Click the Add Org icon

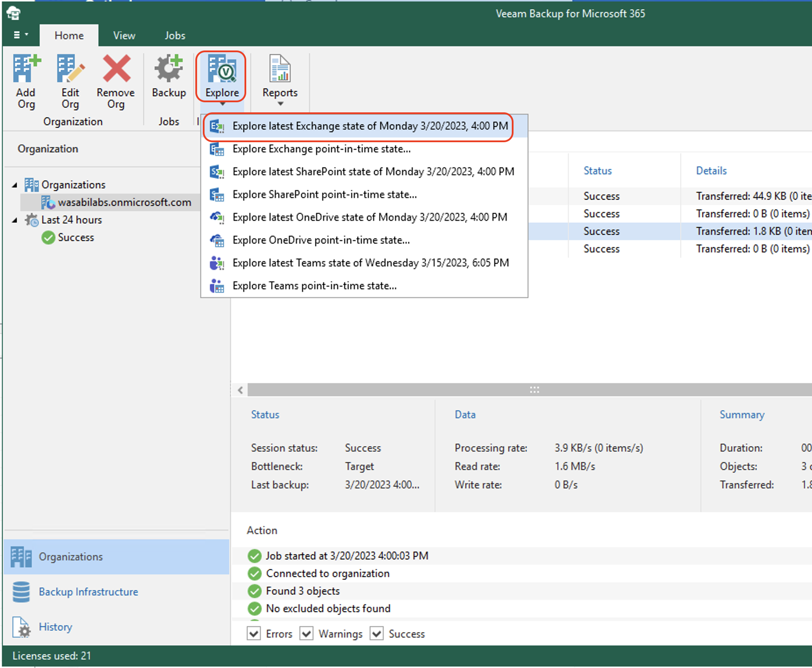click(x=26, y=68)
